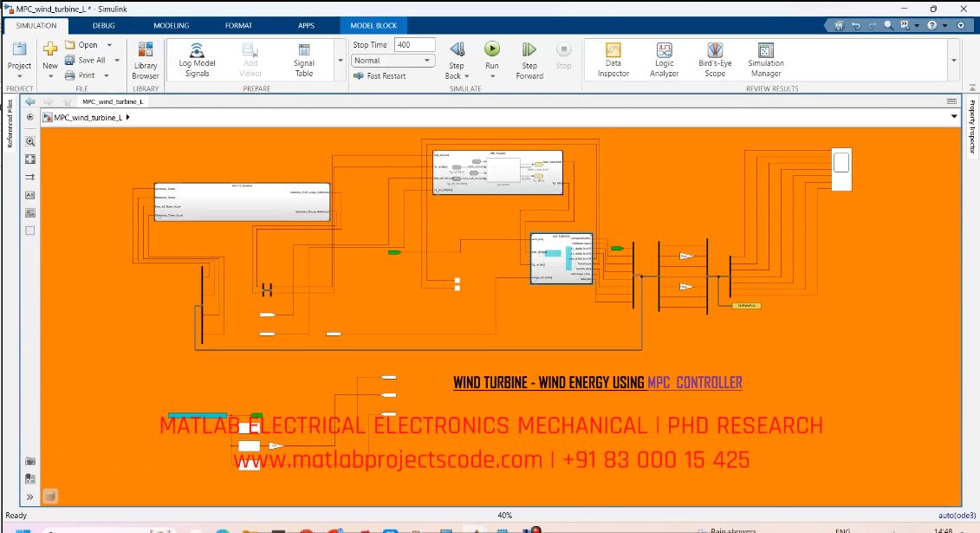
Task: Switch to the MODELING ribbon tab
Action: tap(171, 26)
